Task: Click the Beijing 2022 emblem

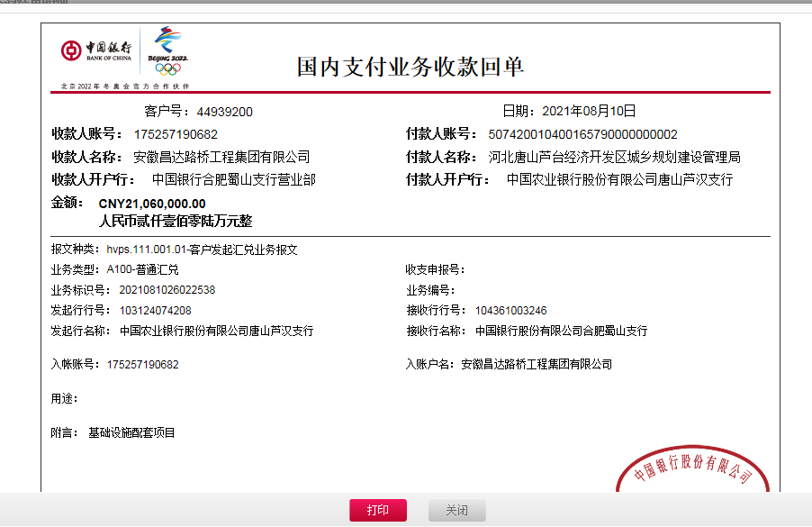Action: (x=168, y=50)
